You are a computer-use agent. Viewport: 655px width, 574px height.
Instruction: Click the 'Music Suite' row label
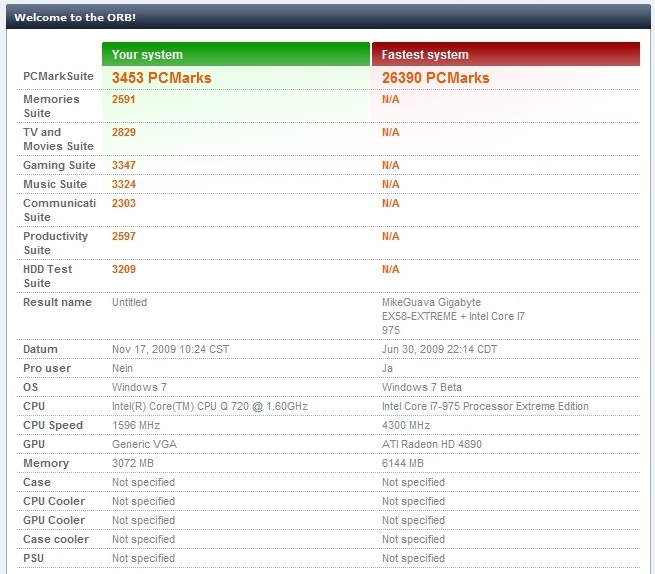pyautogui.click(x=55, y=184)
